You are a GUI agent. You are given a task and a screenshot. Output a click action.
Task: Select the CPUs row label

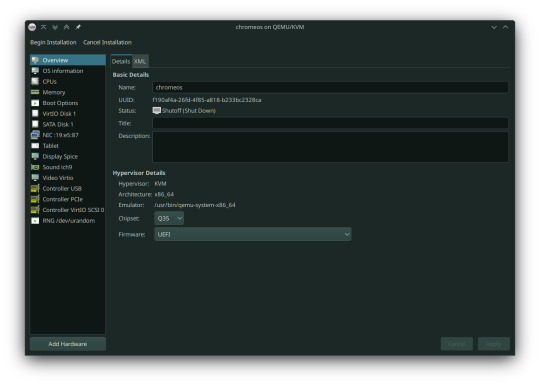tap(50, 82)
